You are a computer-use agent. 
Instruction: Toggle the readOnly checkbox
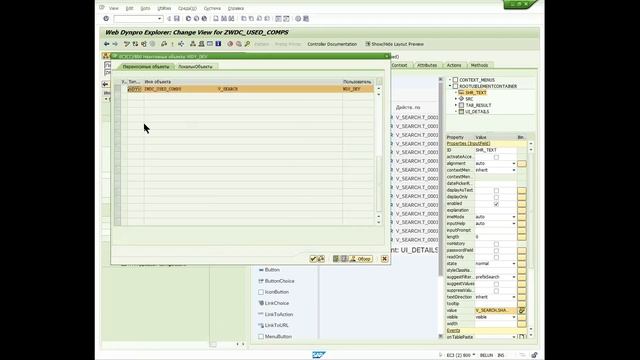(496, 257)
